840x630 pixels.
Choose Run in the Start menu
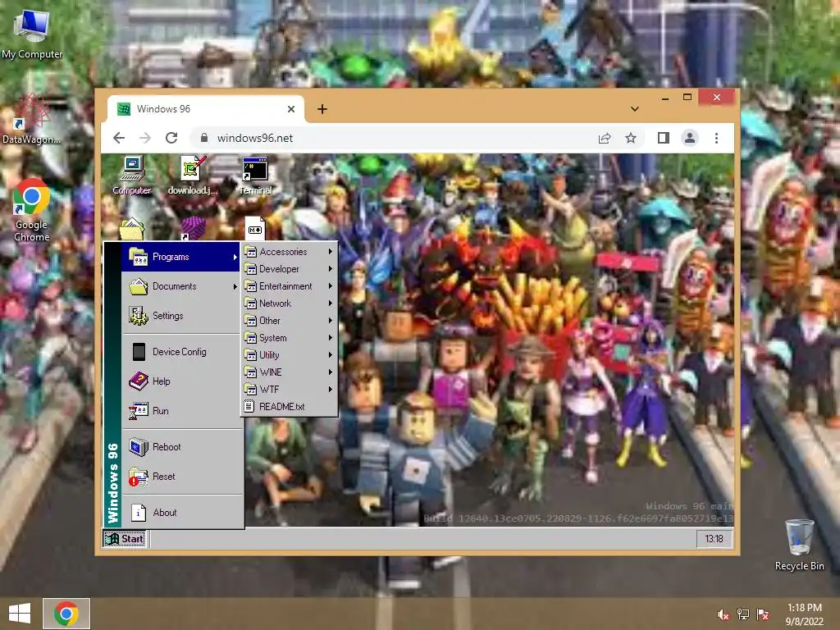[182, 411]
